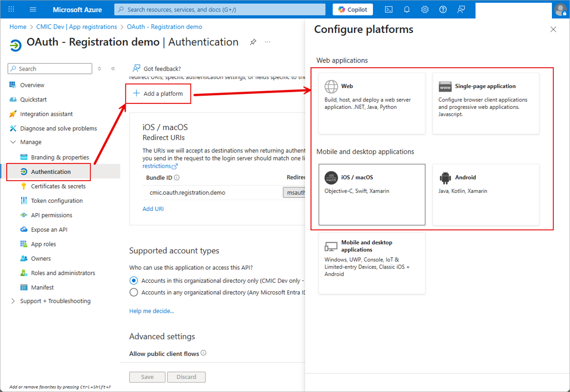Select accounts in this organizational directory only
This screenshot has height=392, width=570.
click(x=133, y=280)
